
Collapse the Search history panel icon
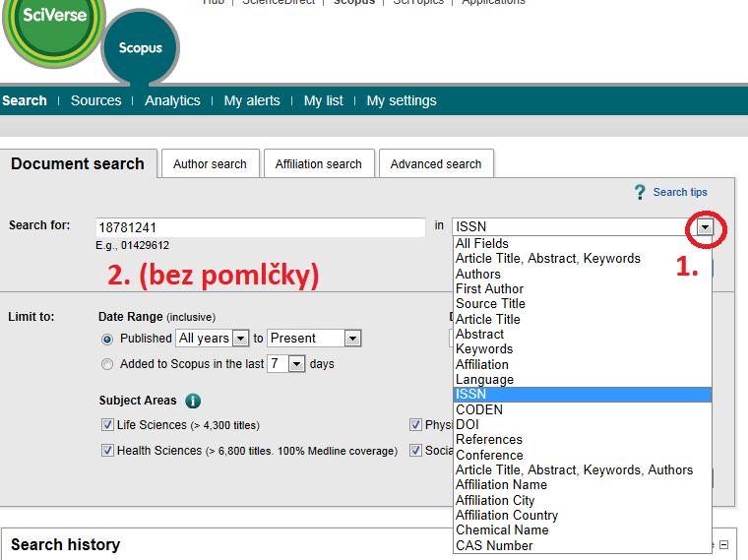pos(723,544)
